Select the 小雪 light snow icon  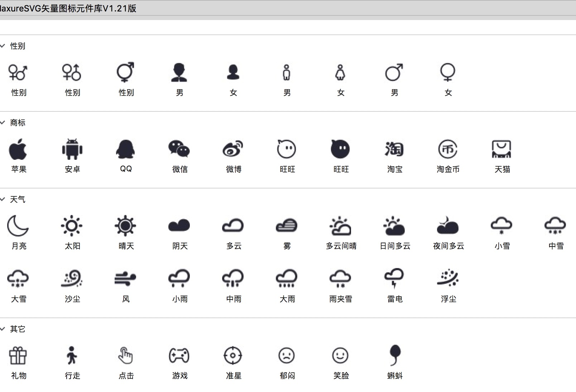coord(501,226)
